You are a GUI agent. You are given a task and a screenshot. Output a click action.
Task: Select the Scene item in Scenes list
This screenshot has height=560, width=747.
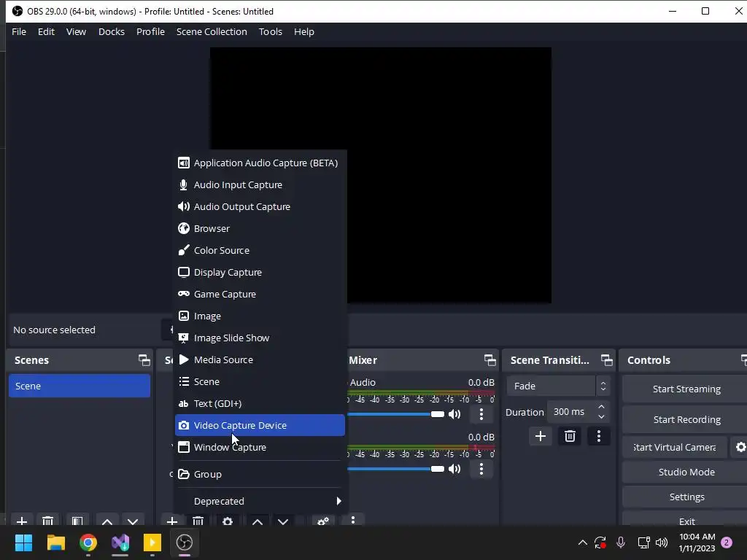tap(80, 386)
